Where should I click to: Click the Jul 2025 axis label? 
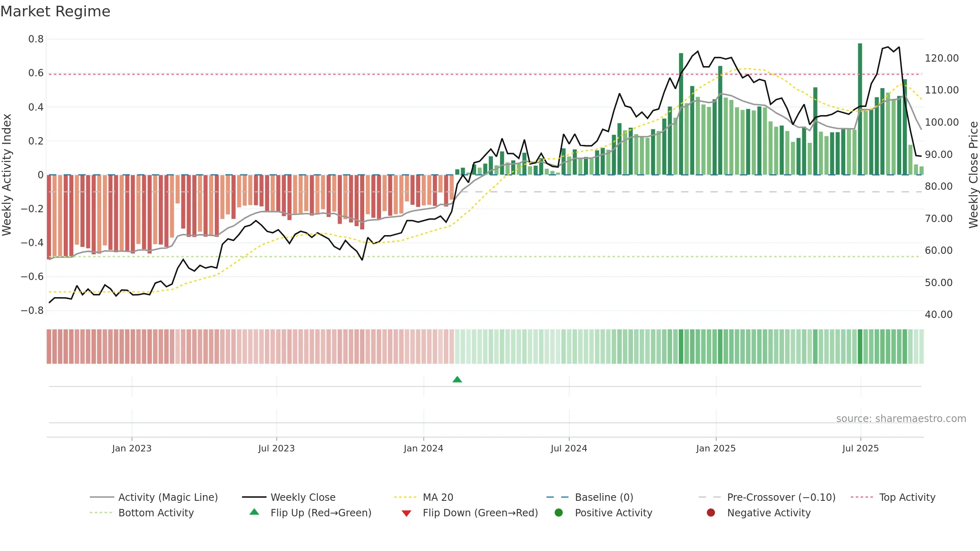coord(860,448)
